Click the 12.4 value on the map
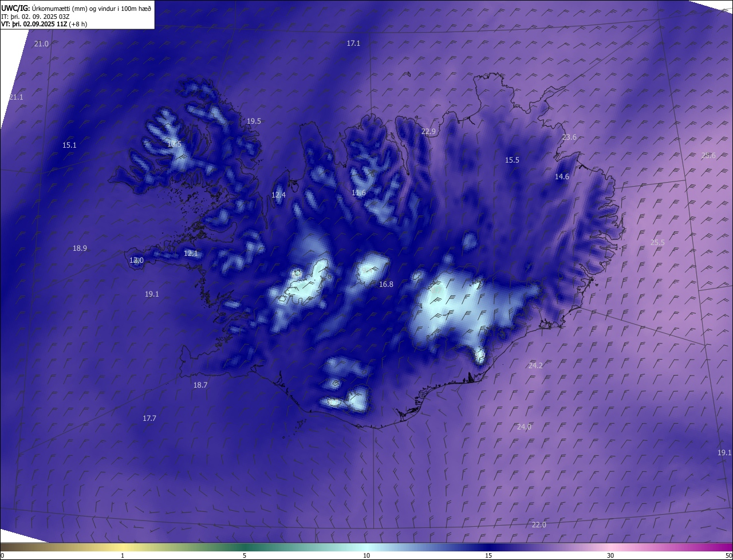This screenshot has height=560, width=733. point(278,195)
